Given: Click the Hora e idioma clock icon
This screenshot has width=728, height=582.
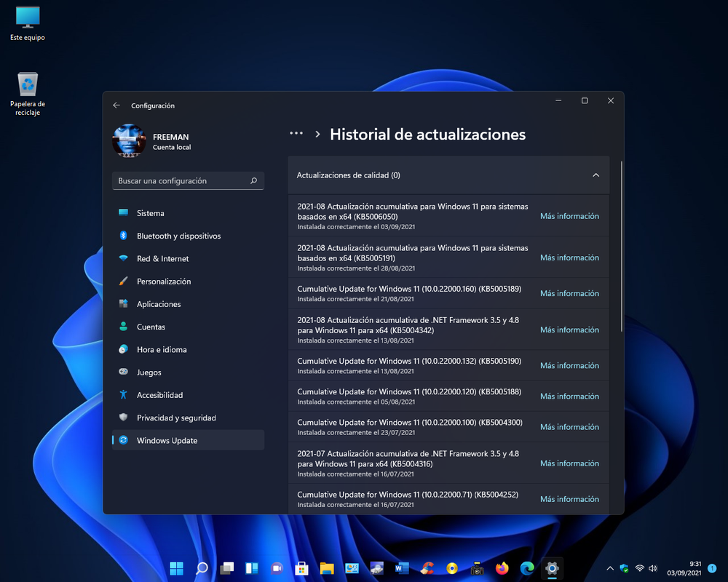Looking at the screenshot, I should pos(123,349).
